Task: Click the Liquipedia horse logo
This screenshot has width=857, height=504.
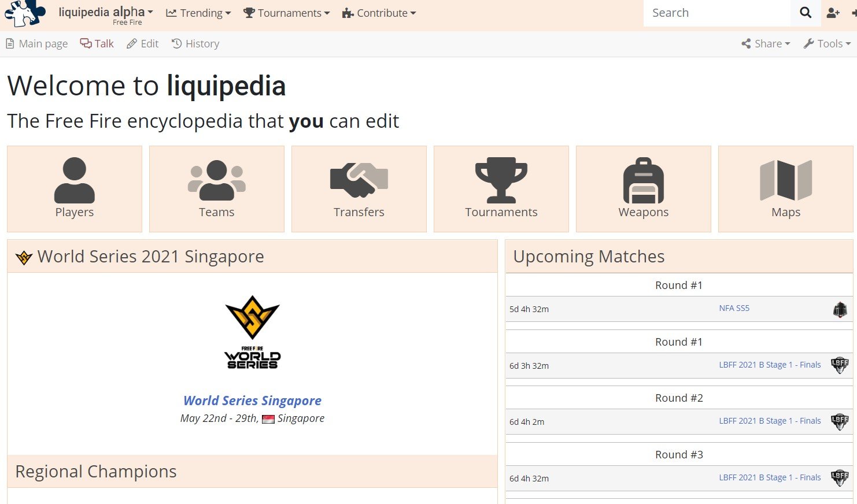Action: (24, 13)
